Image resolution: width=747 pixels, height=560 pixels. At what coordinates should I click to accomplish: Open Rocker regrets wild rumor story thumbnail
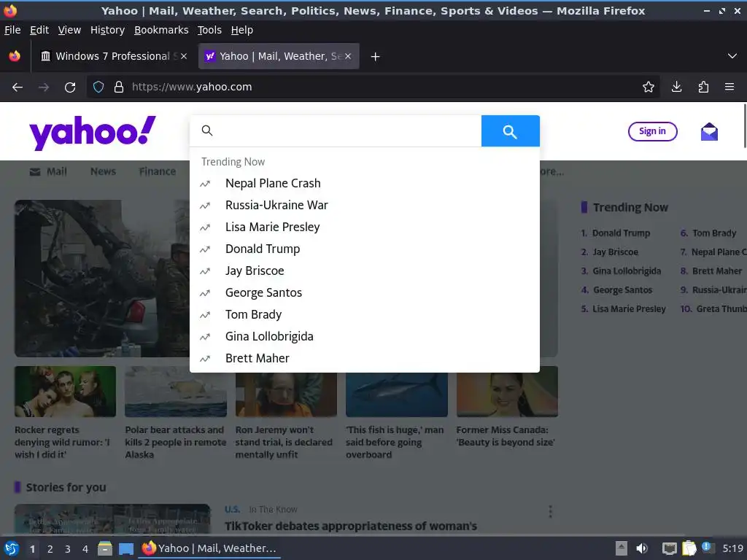65,392
